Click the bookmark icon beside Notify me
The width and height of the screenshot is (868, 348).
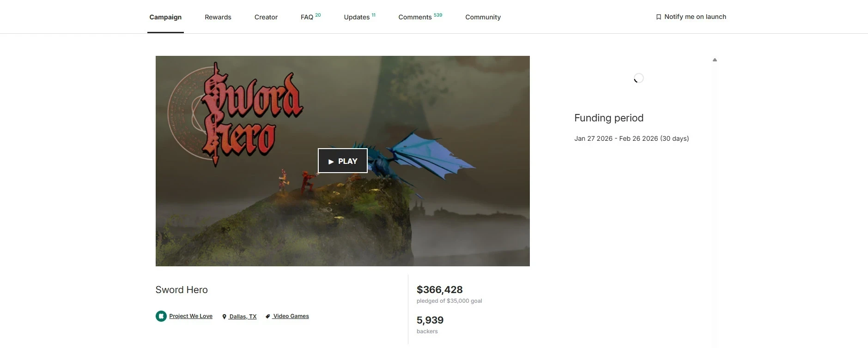pyautogui.click(x=658, y=17)
